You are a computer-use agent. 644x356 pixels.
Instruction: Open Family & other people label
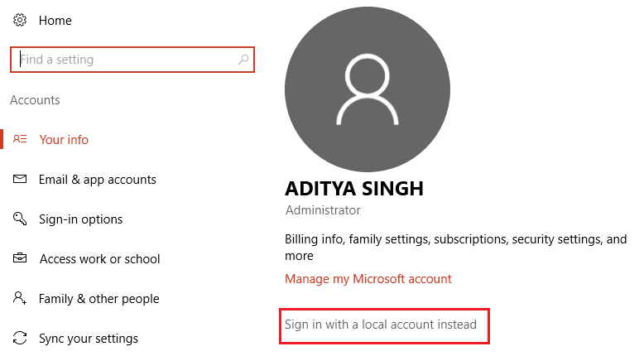pyautogui.click(x=99, y=299)
